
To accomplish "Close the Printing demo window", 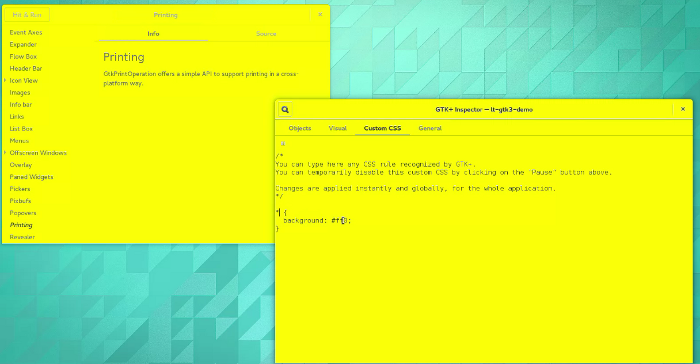I will click(320, 15).
